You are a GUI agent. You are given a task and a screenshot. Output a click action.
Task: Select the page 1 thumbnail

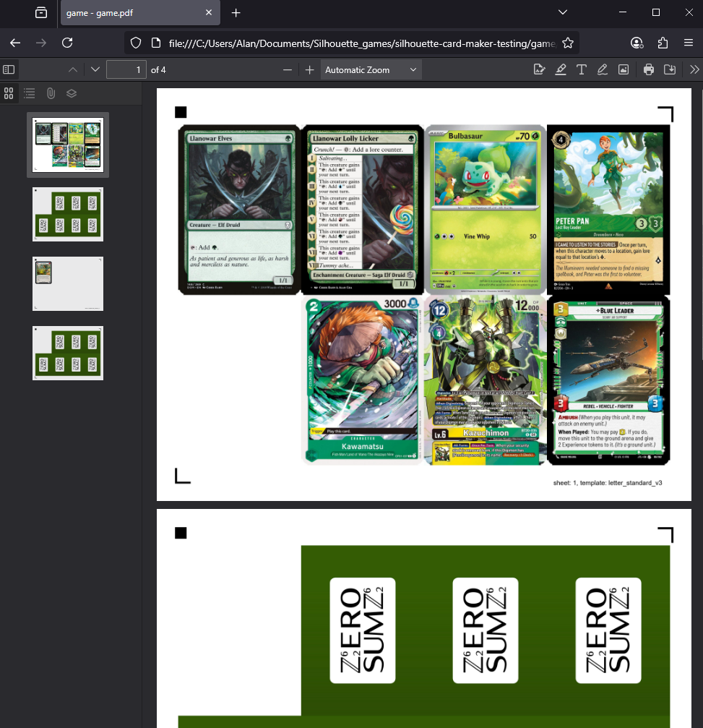point(68,145)
